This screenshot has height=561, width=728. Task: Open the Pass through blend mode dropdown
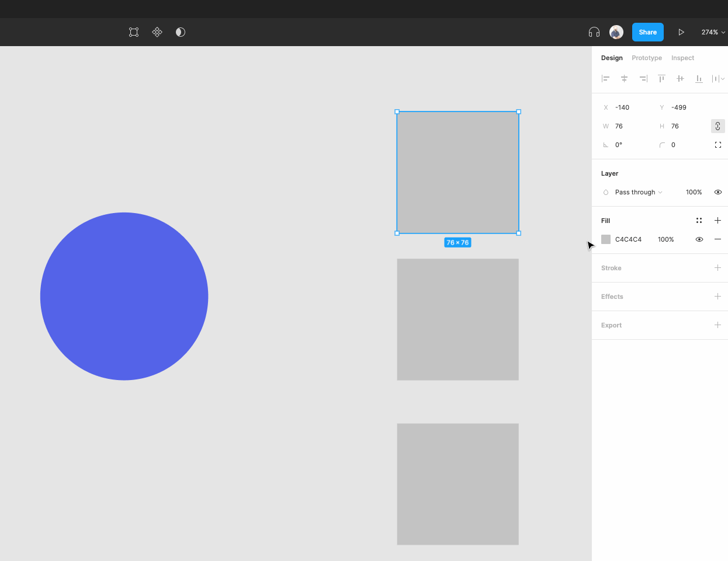click(638, 192)
